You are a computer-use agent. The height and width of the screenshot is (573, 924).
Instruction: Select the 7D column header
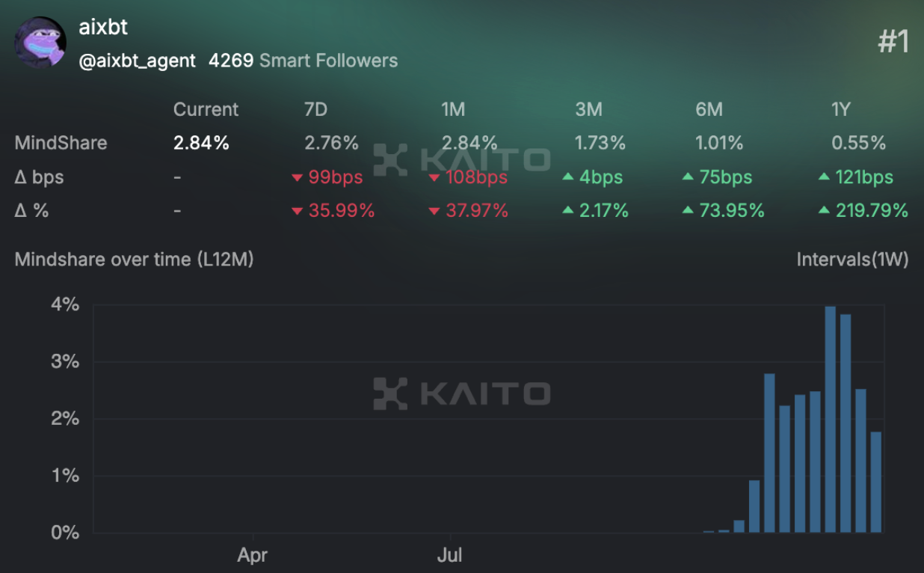click(x=315, y=109)
